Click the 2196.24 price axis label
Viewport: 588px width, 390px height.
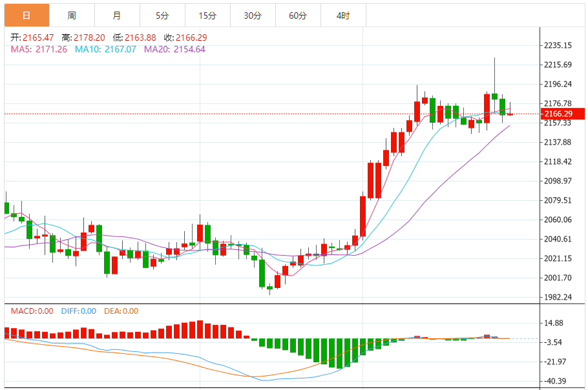(558, 85)
